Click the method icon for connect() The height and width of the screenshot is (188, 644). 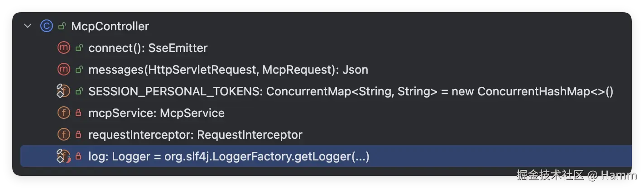[x=64, y=47]
